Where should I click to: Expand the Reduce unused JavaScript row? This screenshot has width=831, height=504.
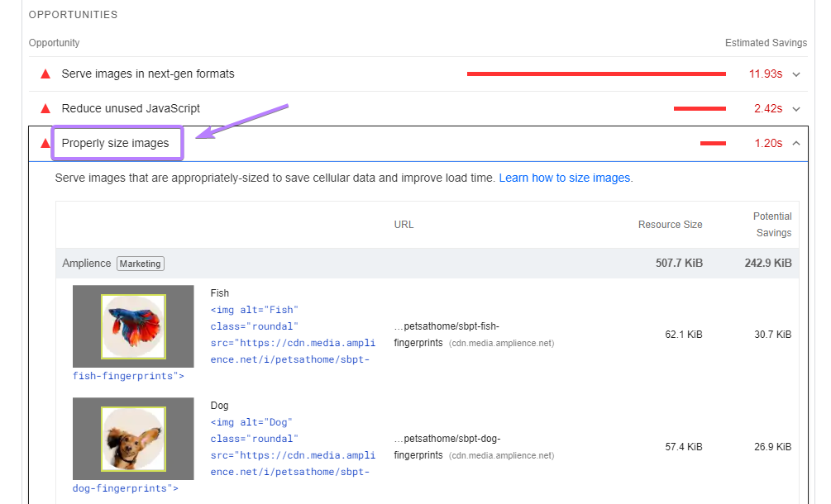pyautogui.click(x=795, y=108)
